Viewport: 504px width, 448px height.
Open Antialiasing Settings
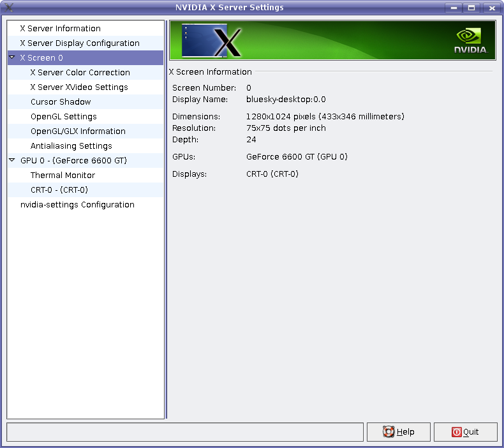click(85, 146)
